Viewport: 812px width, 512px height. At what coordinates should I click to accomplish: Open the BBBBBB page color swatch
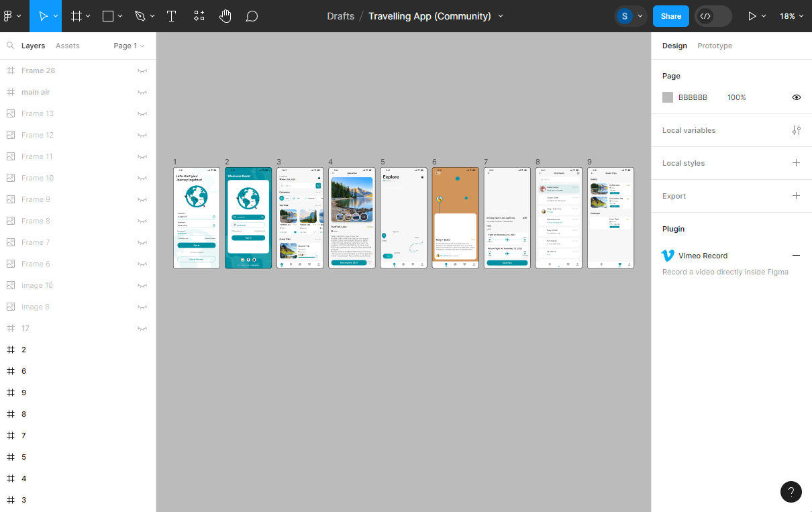(668, 97)
